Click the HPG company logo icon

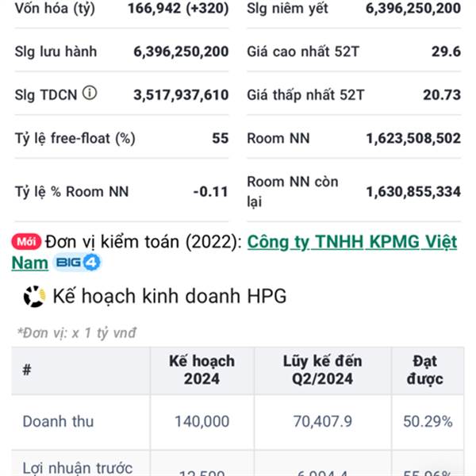click(34, 296)
